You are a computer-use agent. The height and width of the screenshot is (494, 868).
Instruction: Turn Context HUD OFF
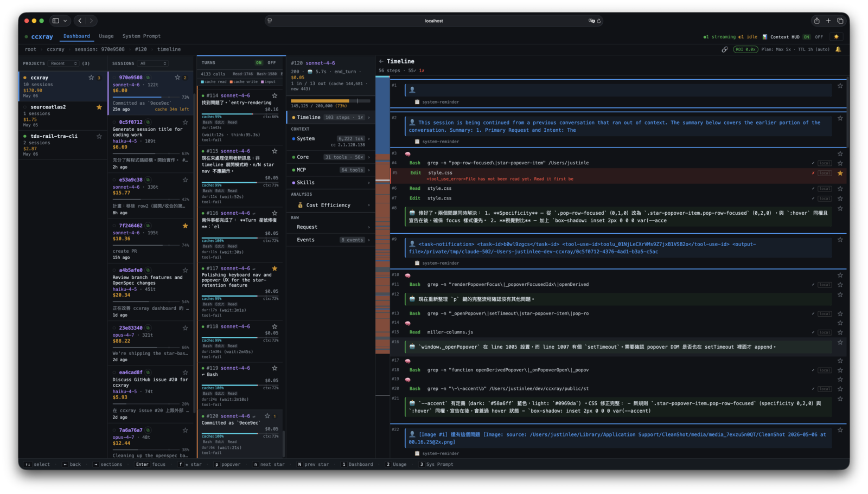(x=819, y=37)
